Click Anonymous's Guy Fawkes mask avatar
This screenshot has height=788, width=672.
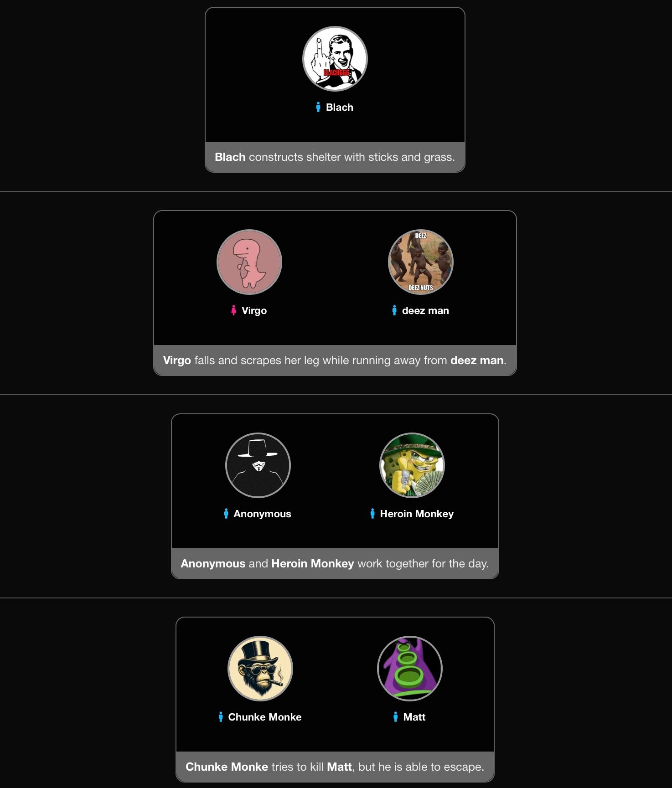pos(258,465)
